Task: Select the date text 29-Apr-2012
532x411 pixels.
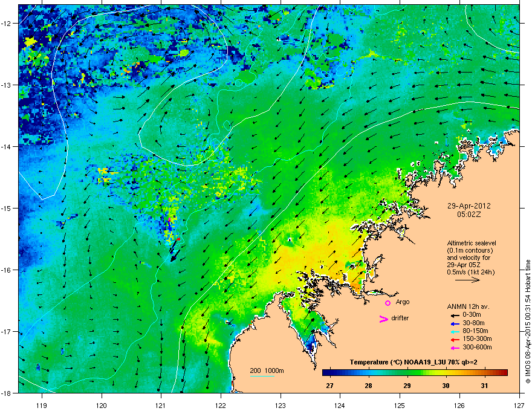Action: coord(469,206)
